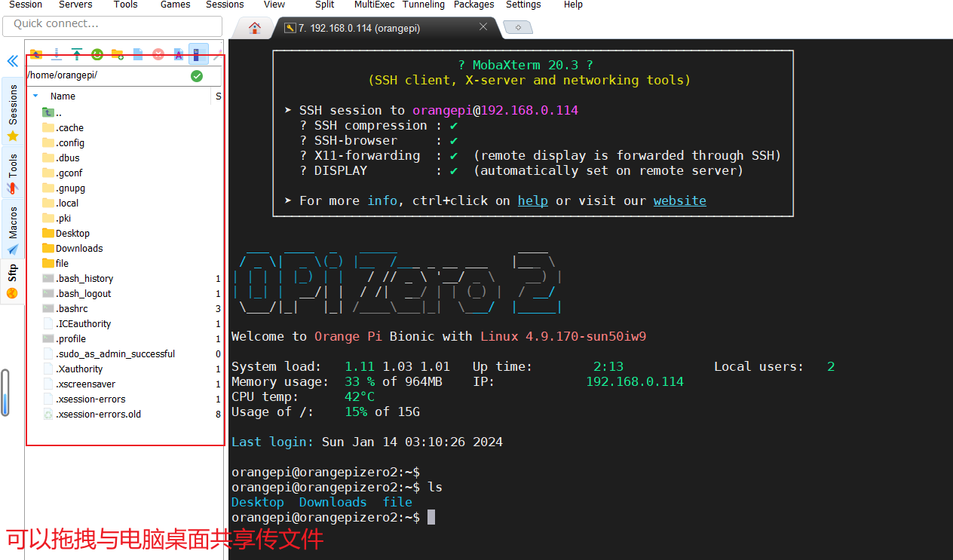The image size is (953, 560).
Task: Open the View menu
Action: (x=274, y=5)
